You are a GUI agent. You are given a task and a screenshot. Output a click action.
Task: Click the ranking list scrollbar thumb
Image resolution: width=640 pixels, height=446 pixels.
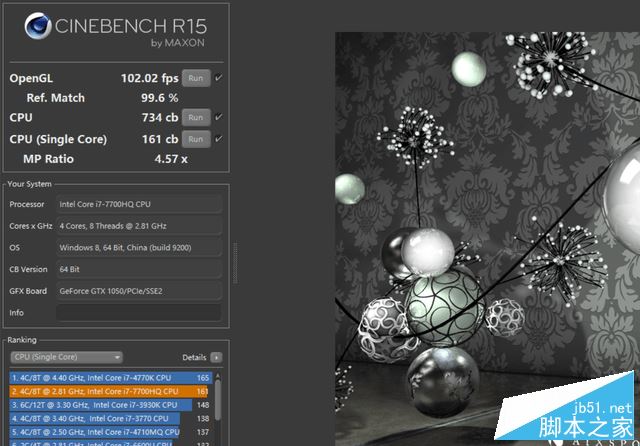point(218,400)
